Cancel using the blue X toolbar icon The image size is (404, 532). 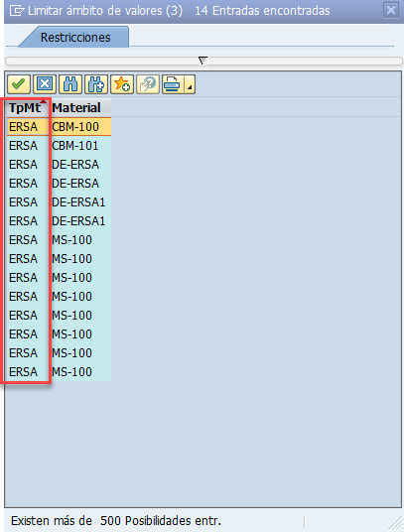[45, 84]
